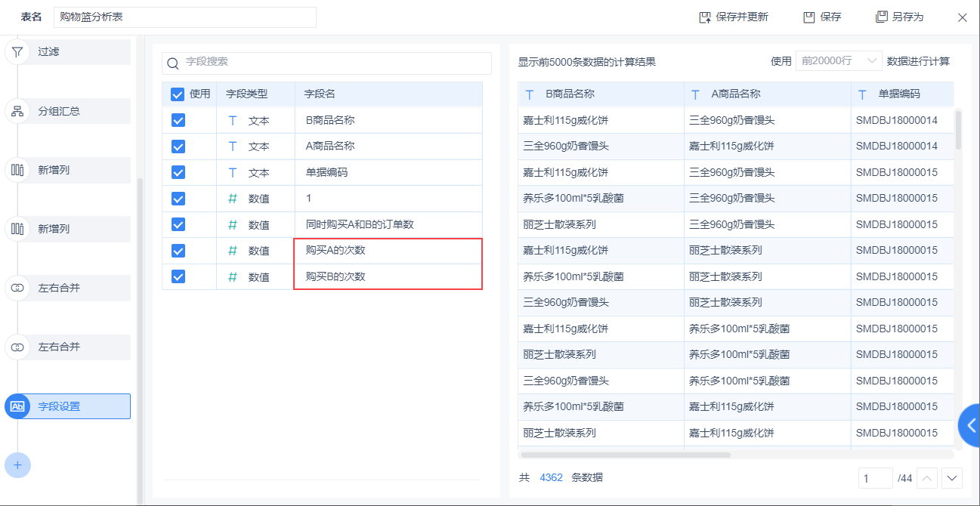Image resolution: width=980 pixels, height=506 pixels.
Task: Select the 字段设置 step icon
Action: coord(17,406)
